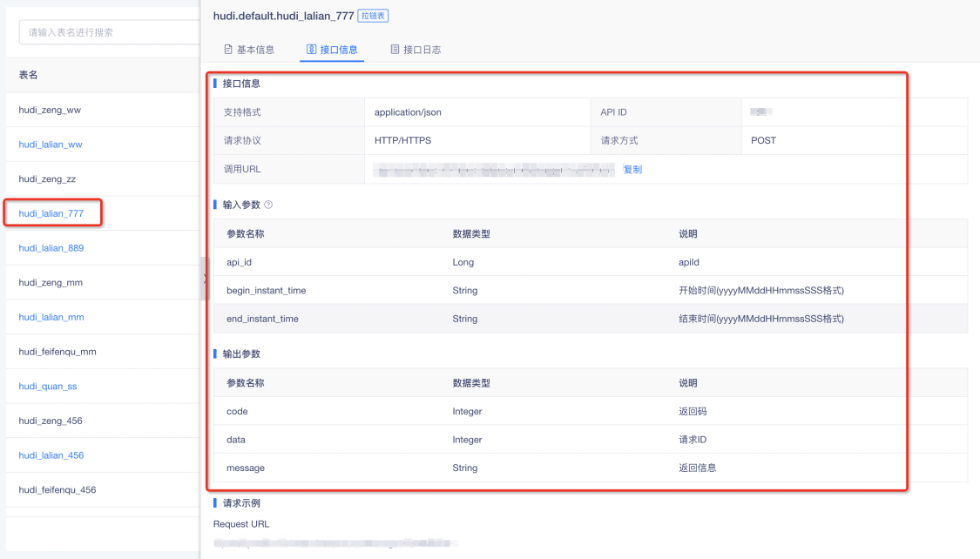This screenshot has width=980, height=559.
Task: Click the begin_instant_time parameter cell
Action: point(267,291)
